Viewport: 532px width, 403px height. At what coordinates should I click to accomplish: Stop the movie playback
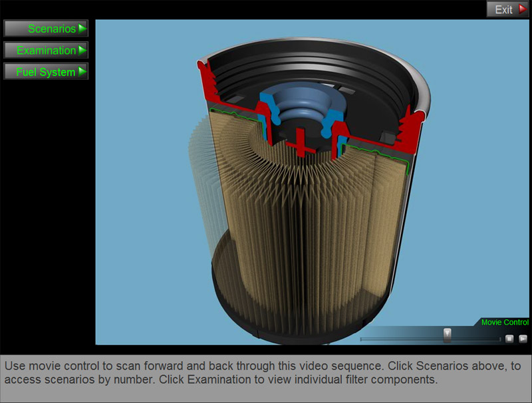pos(509,338)
